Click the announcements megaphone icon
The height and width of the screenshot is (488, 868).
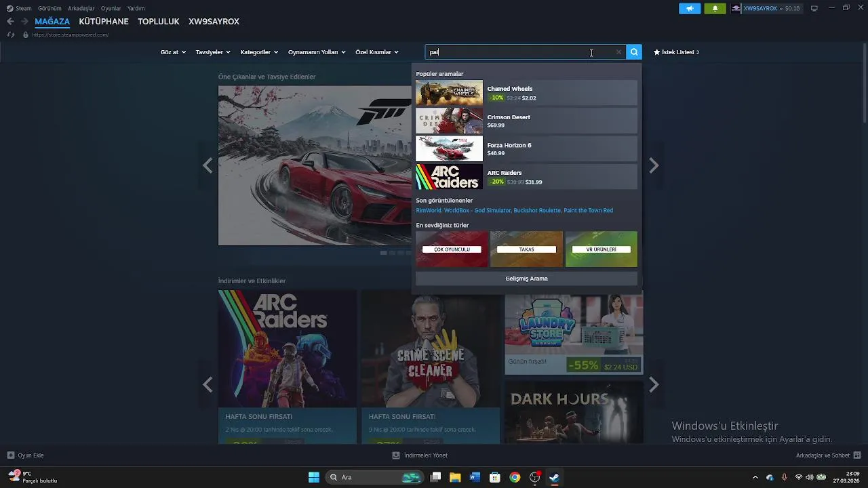690,9
